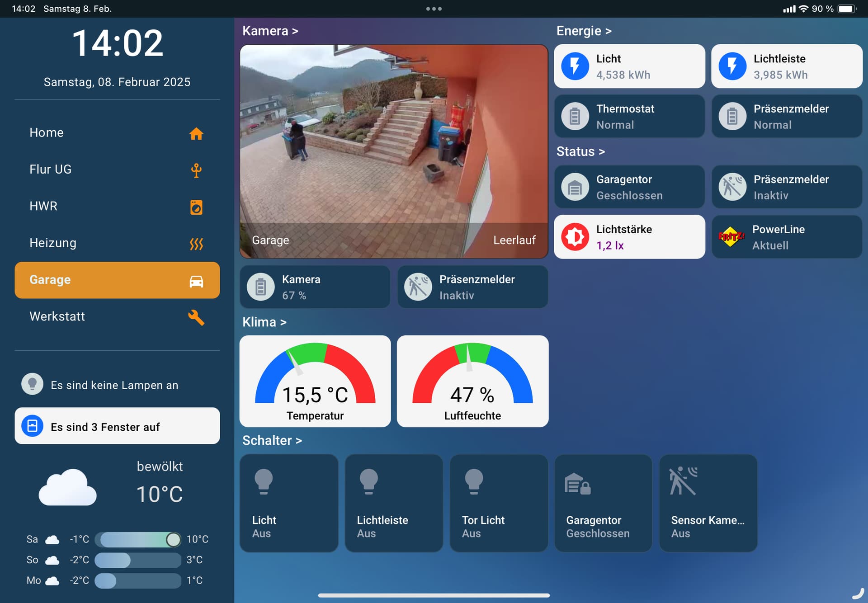Open the HWR page
Screen dimensions: 868x603
(x=117, y=206)
